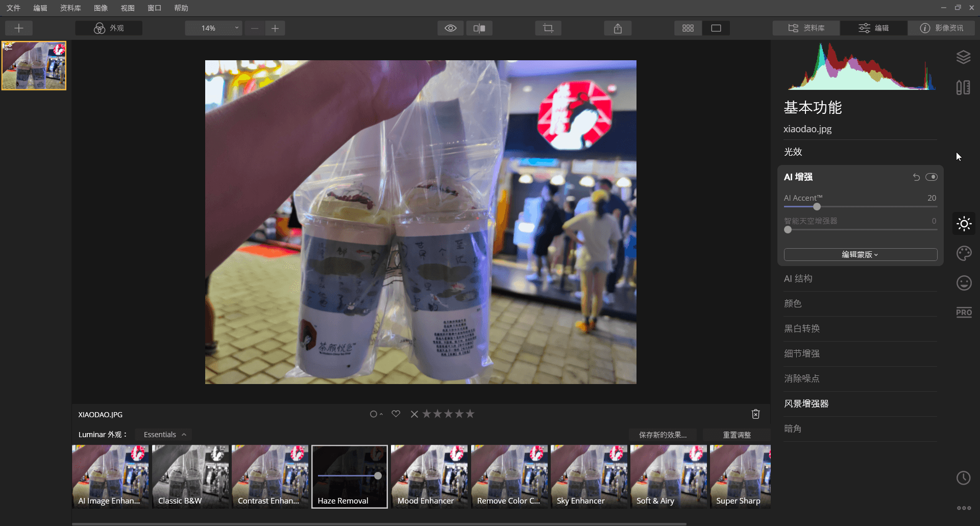Select the Portrait face icon
This screenshot has height=526, width=980.
[x=964, y=283]
